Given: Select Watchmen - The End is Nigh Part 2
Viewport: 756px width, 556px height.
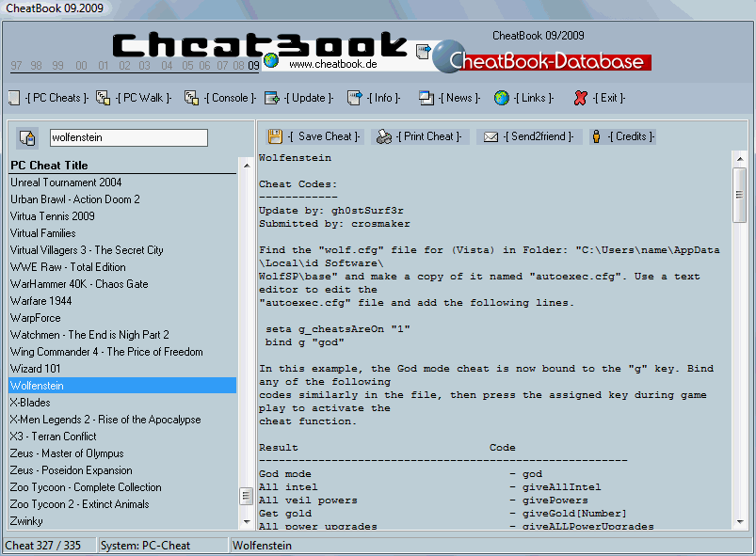Looking at the screenshot, I should tap(123, 335).
